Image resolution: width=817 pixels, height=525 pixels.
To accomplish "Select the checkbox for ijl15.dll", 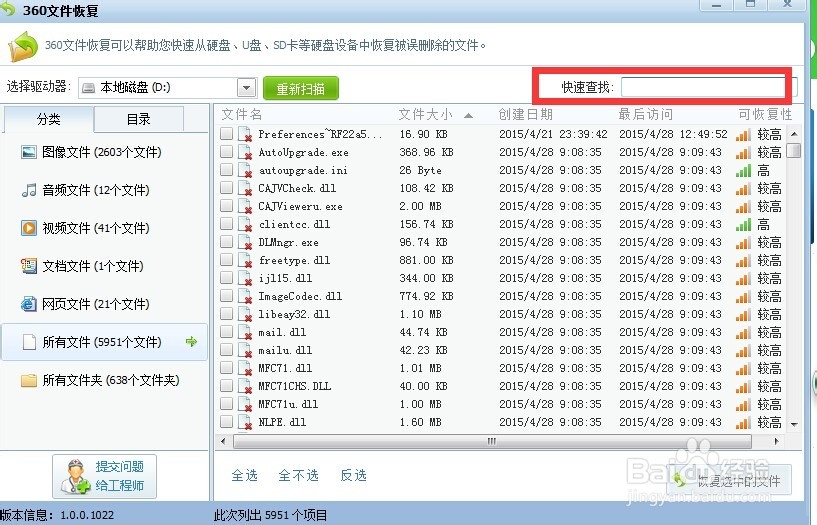I will click(226, 278).
